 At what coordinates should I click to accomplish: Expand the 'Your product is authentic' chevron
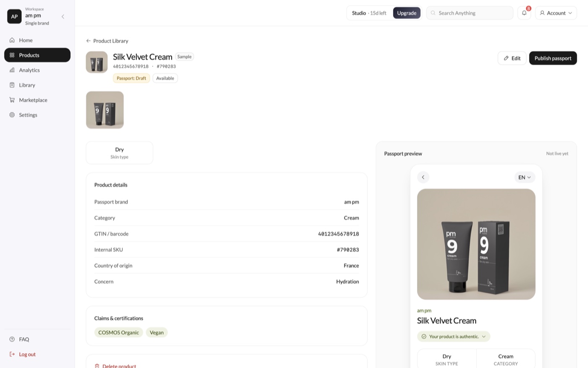(x=484, y=337)
